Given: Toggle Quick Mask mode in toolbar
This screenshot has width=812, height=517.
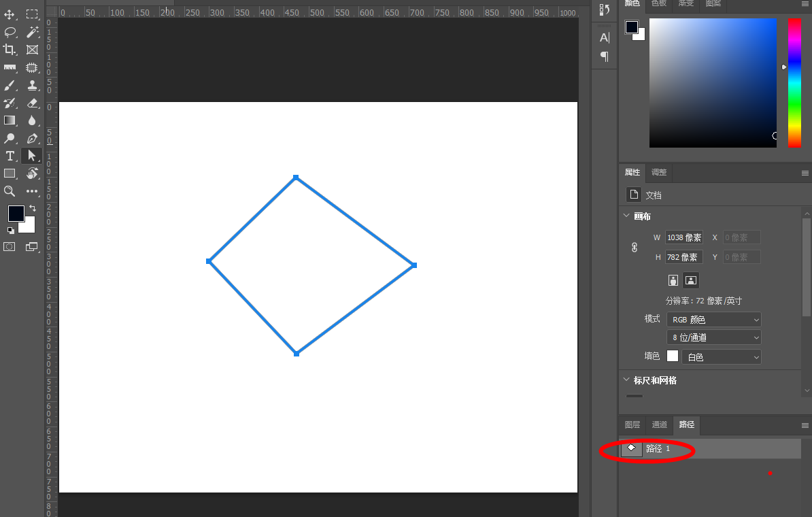Looking at the screenshot, I should coord(10,247).
